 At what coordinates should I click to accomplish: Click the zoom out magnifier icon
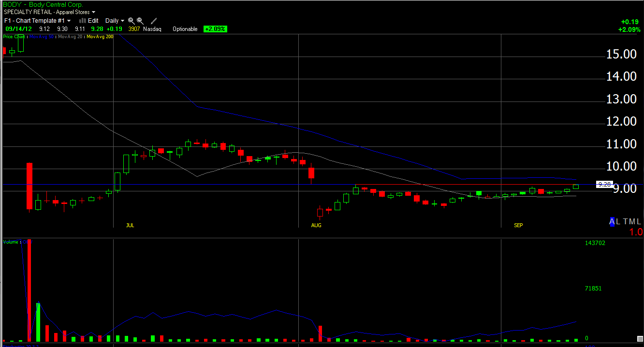[140, 21]
